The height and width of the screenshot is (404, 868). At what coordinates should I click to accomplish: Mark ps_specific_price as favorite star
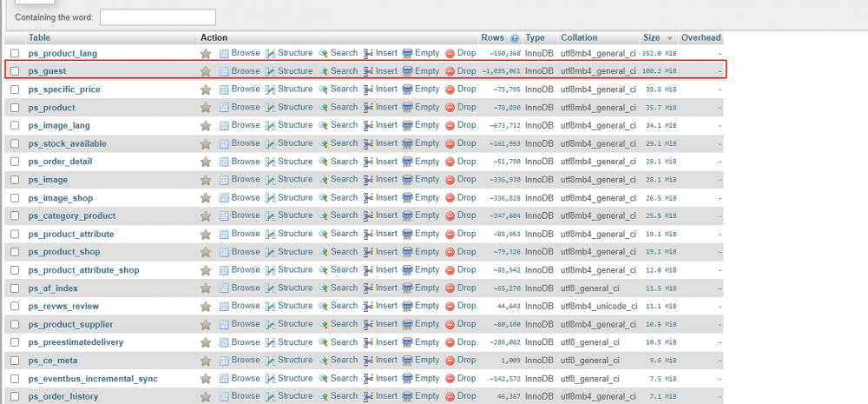click(x=206, y=89)
